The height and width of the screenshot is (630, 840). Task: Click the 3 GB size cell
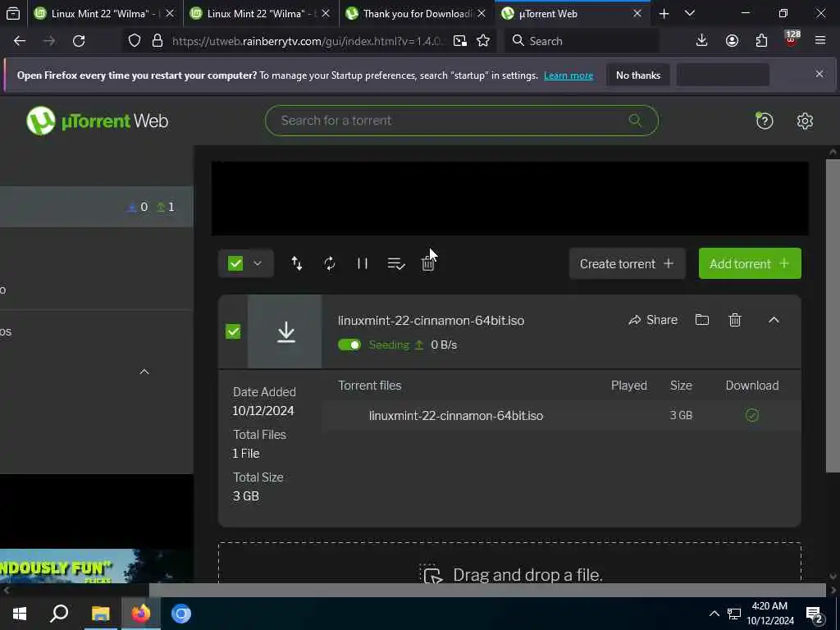click(x=681, y=415)
